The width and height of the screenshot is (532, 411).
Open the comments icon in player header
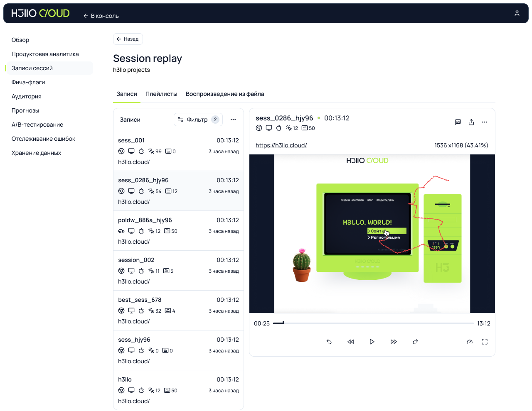click(458, 122)
